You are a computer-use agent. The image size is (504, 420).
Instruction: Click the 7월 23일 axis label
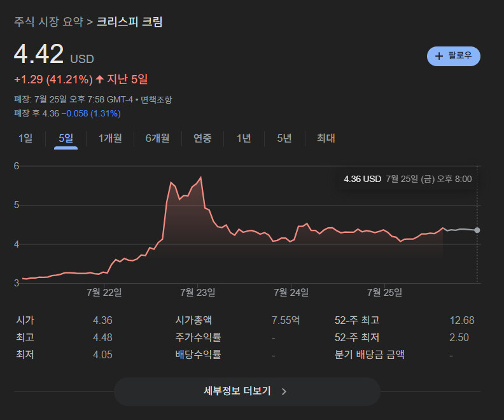click(198, 293)
